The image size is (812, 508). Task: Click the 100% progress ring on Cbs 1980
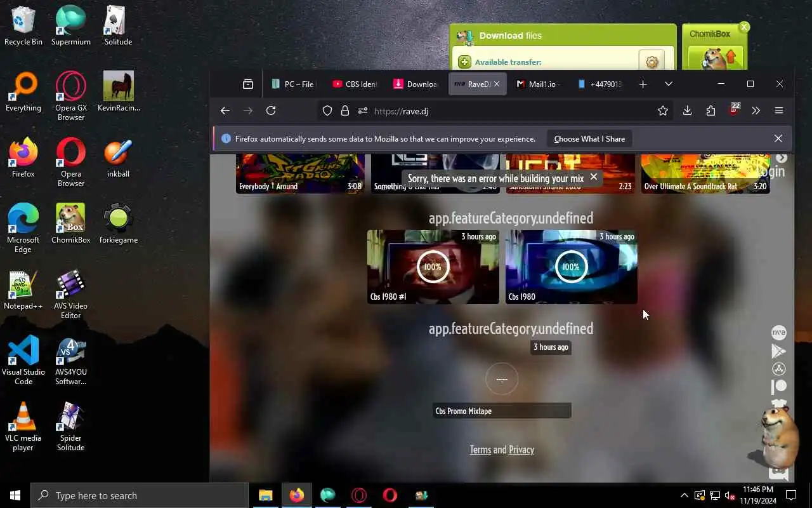571,267
